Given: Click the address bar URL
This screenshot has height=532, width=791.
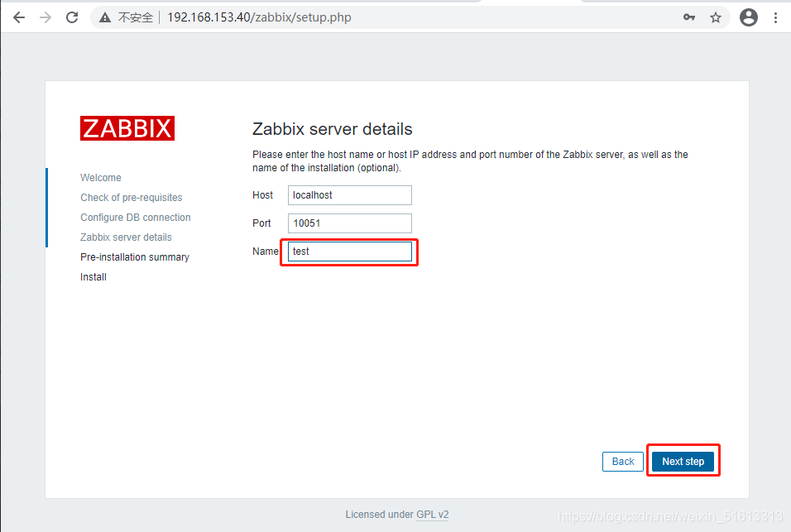Looking at the screenshot, I should click(259, 17).
